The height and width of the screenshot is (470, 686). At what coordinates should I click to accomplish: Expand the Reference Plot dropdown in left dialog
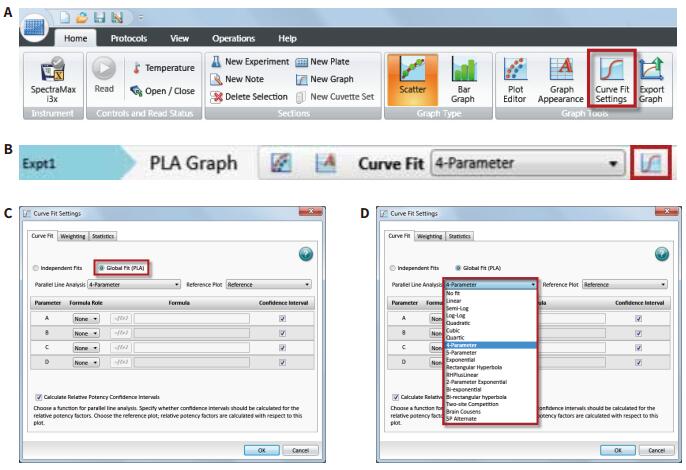point(268,284)
